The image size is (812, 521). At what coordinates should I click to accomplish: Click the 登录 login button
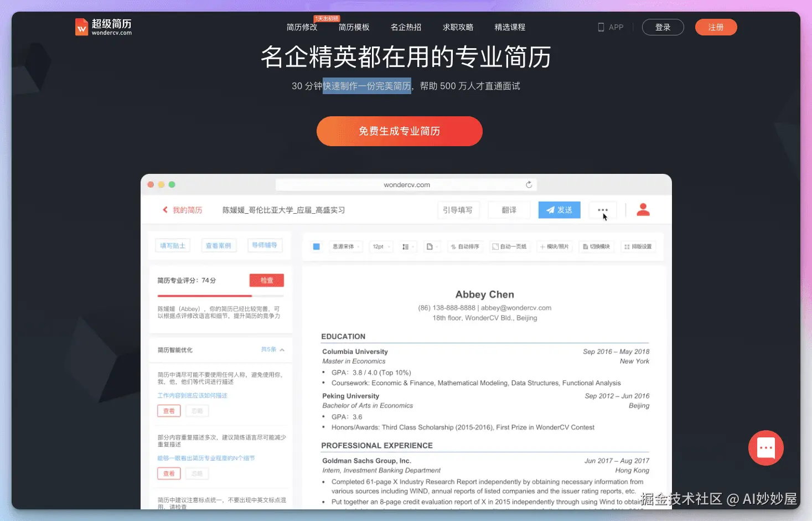click(x=663, y=27)
